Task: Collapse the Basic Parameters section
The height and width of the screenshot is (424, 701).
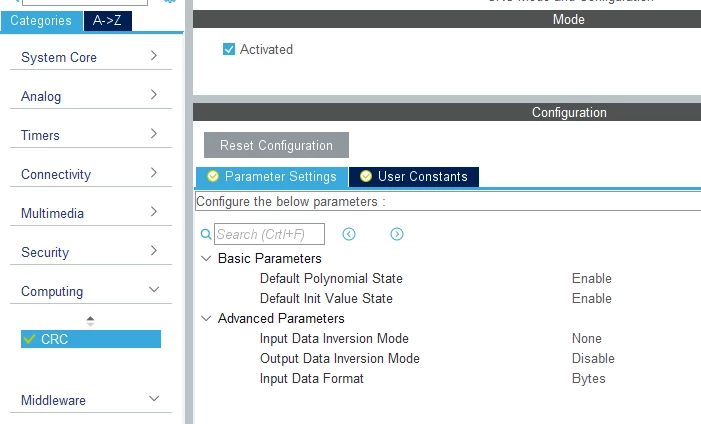Action: tap(206, 259)
